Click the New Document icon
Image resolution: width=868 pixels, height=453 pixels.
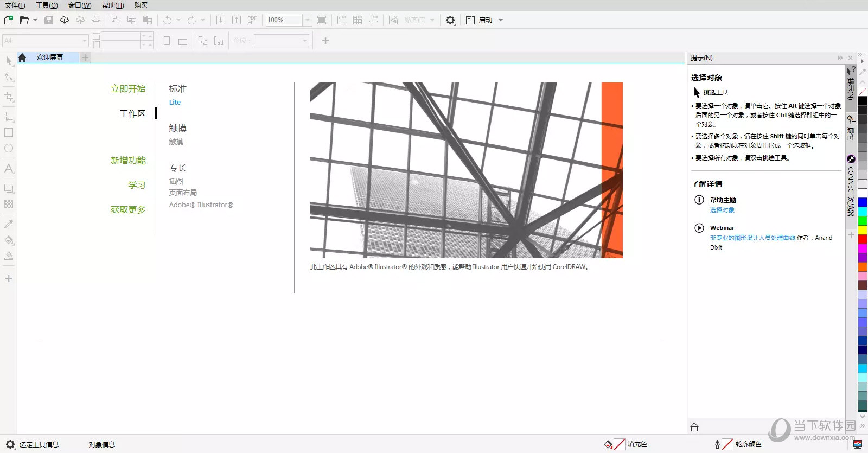8,20
